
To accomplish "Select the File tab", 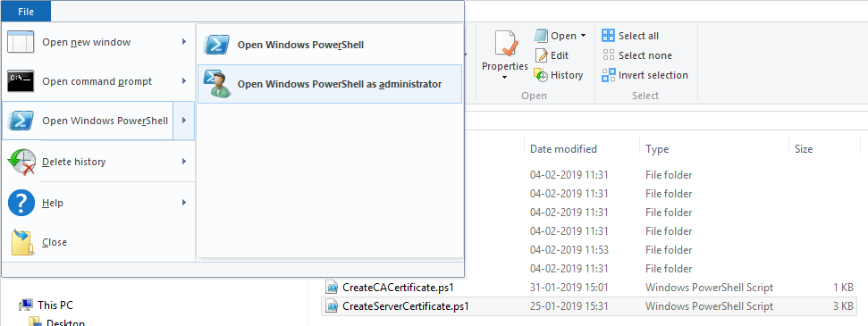I will [x=26, y=12].
